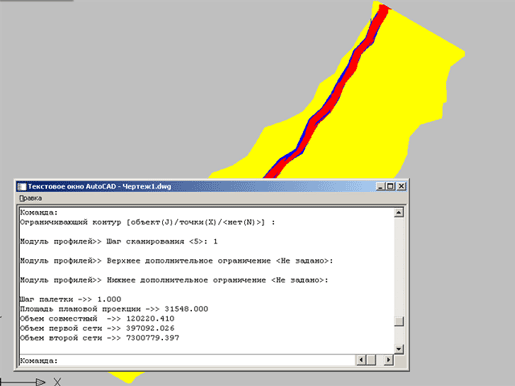Click in the Команда input line
515x386 pixels.
click(x=188, y=360)
